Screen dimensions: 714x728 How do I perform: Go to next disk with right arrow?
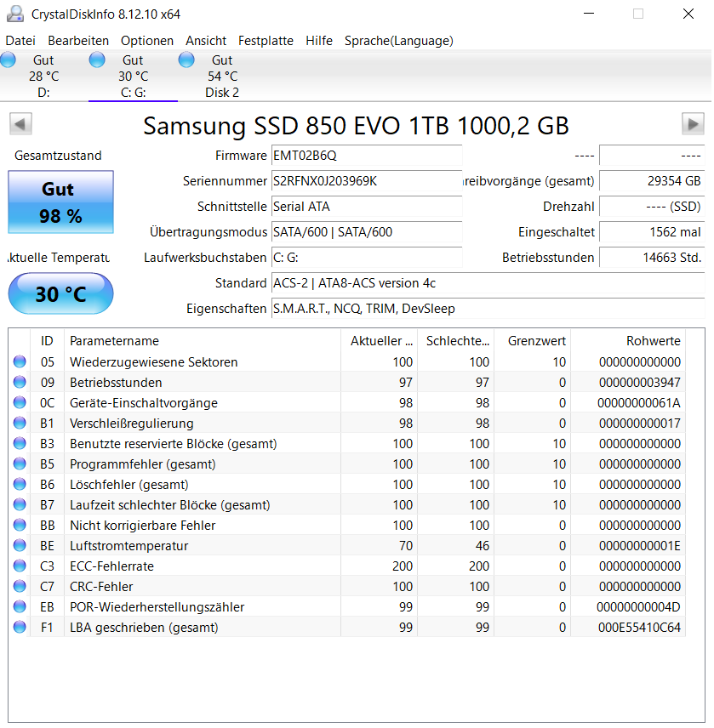[693, 124]
